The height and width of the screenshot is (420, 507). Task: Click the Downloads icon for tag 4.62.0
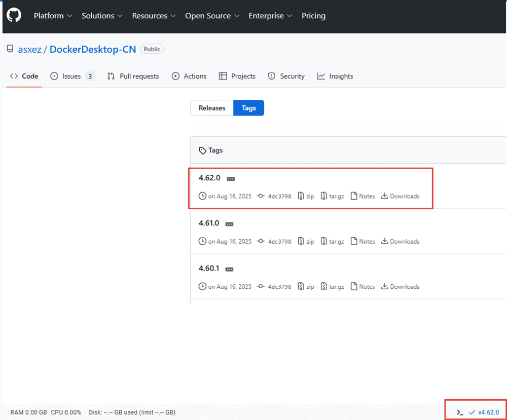(385, 196)
